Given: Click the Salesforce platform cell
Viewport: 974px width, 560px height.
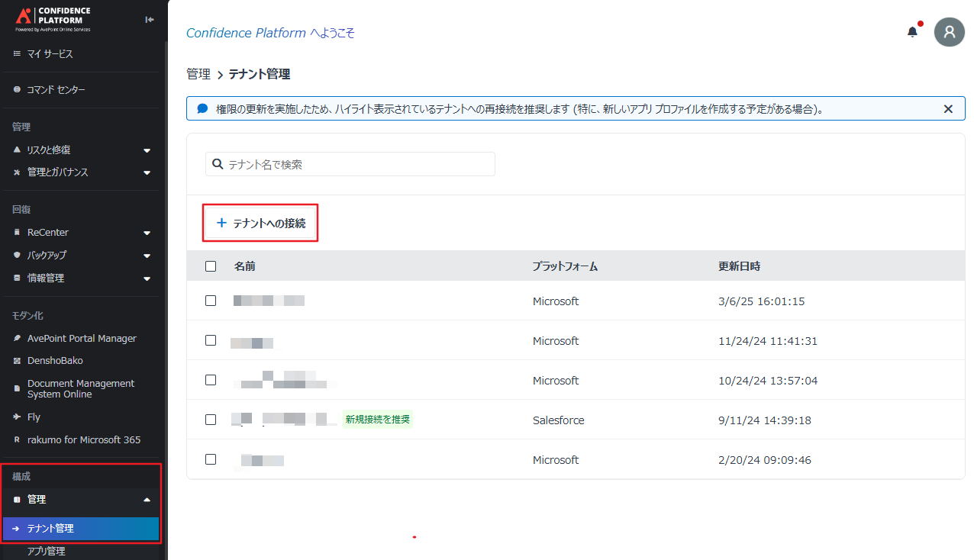Looking at the screenshot, I should (x=559, y=420).
